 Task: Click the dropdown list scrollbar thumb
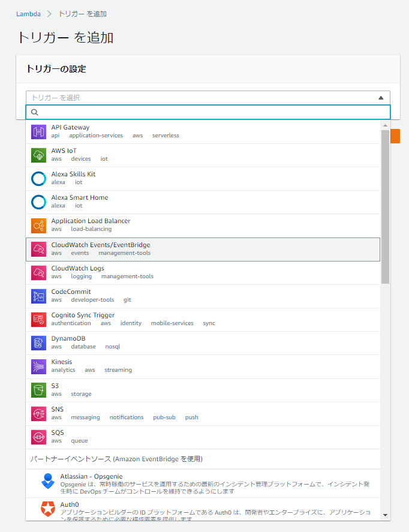point(385,207)
